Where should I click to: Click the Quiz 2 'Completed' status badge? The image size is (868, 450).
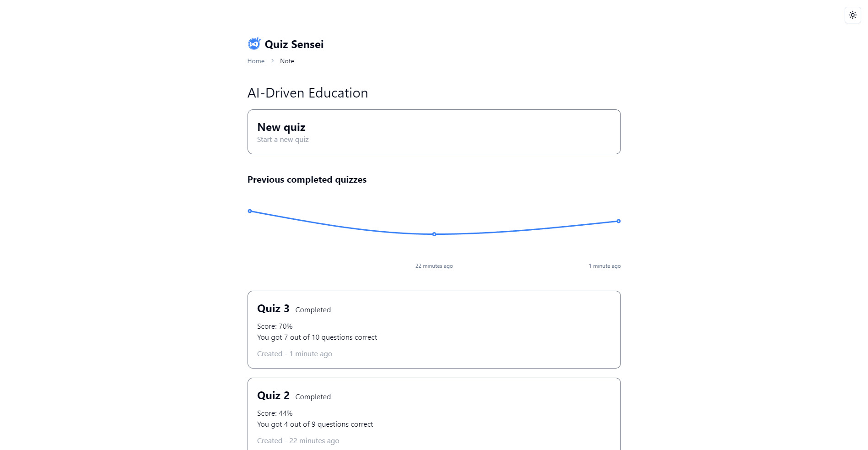pyautogui.click(x=313, y=397)
